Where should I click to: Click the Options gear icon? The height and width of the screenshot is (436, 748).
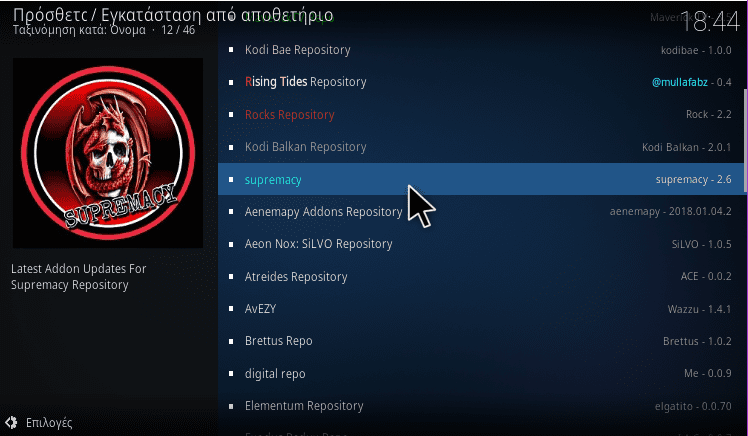coord(11,422)
